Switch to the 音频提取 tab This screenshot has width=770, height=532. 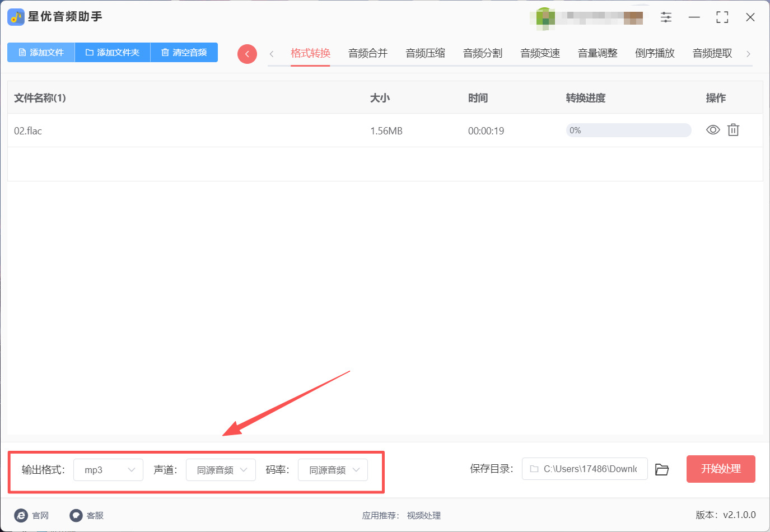(712, 53)
